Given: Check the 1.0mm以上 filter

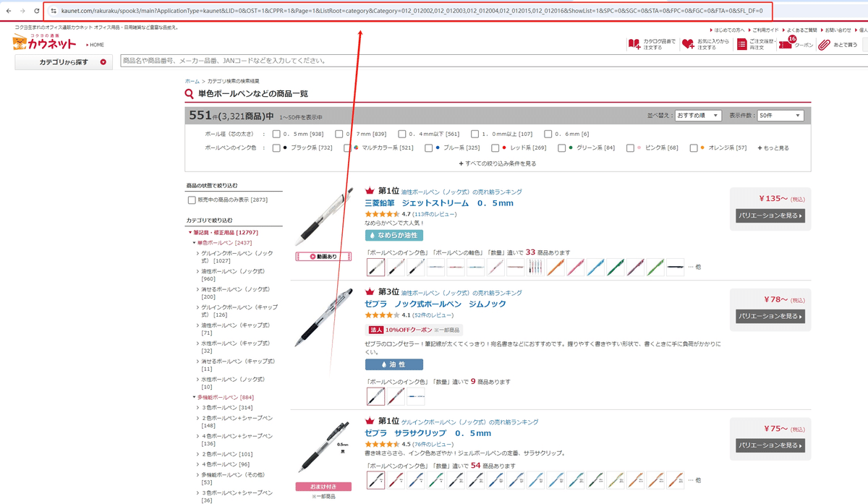Looking at the screenshot, I should (x=475, y=134).
